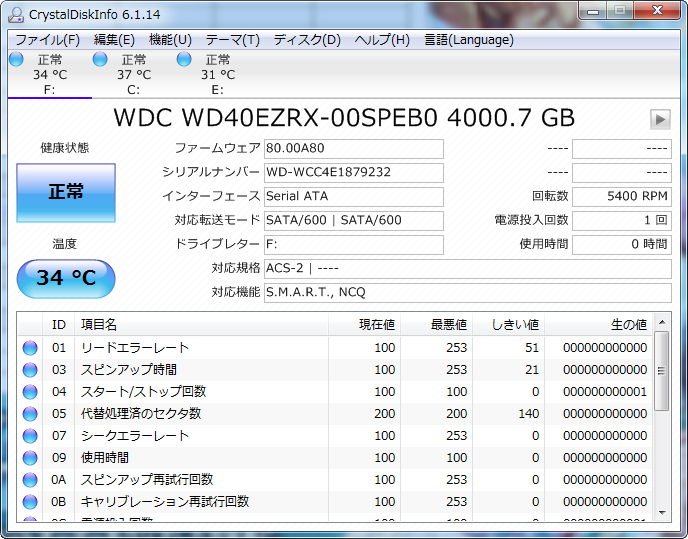This screenshot has width=688, height=539.
Task: Click the 正常 health status button
Action: tap(66, 193)
